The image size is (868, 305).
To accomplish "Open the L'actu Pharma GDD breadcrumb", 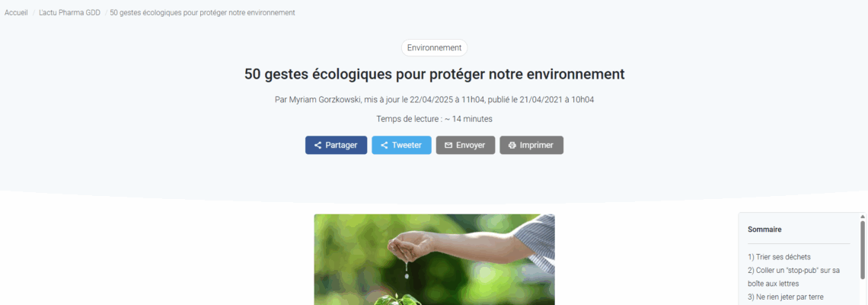I will [70, 12].
